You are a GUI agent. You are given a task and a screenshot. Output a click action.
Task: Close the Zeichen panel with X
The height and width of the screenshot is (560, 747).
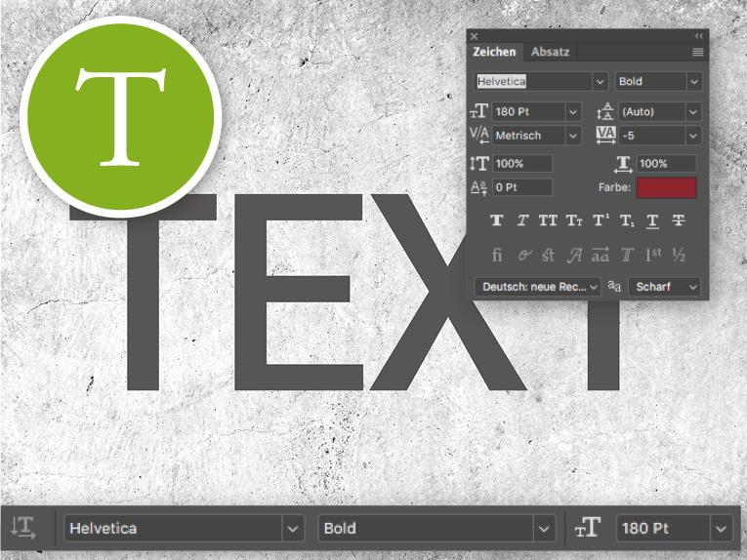(x=474, y=36)
